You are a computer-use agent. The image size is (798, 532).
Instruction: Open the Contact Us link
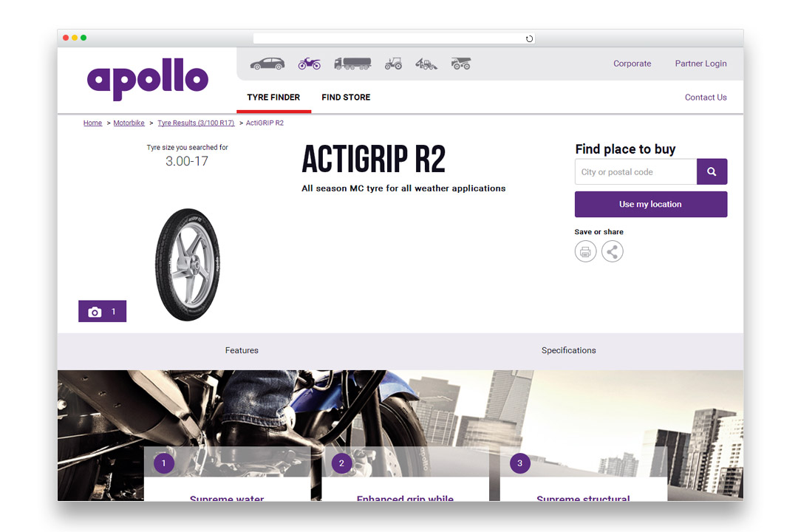coord(706,98)
